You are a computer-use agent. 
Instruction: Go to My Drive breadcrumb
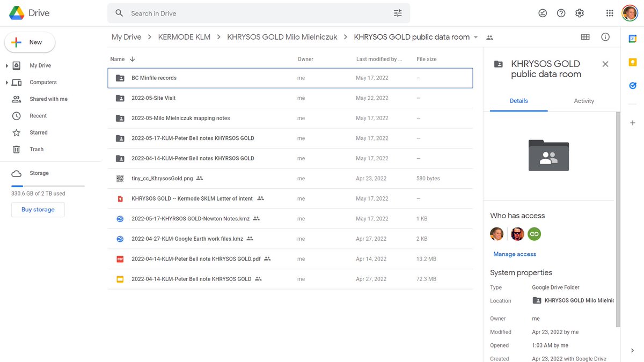(126, 37)
